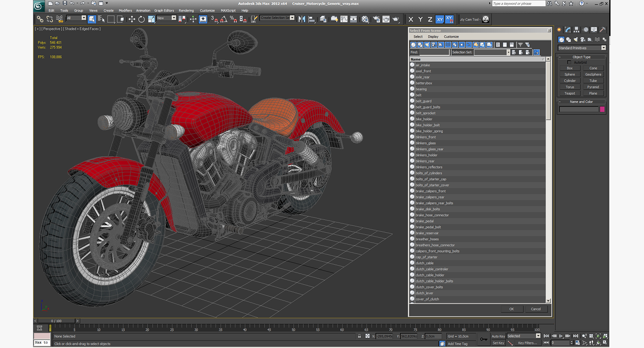
Task: Open the Utilities hammer panel icon
Action: pos(603,30)
